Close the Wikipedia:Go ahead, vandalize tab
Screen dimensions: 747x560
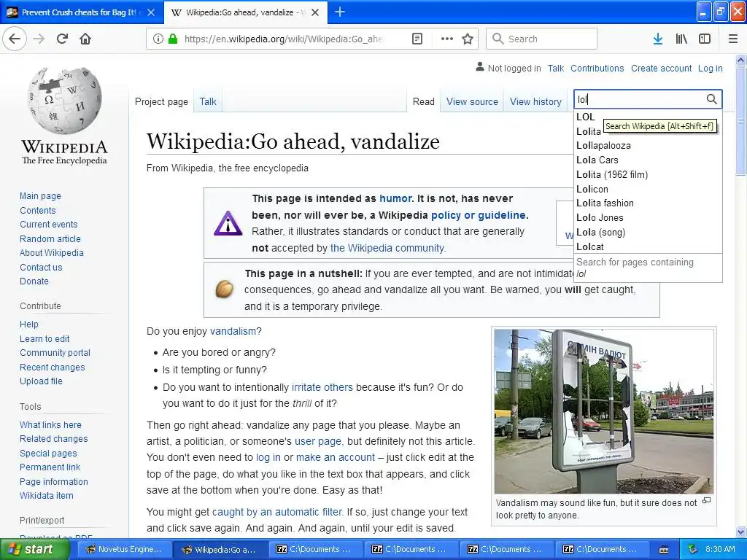click(315, 12)
